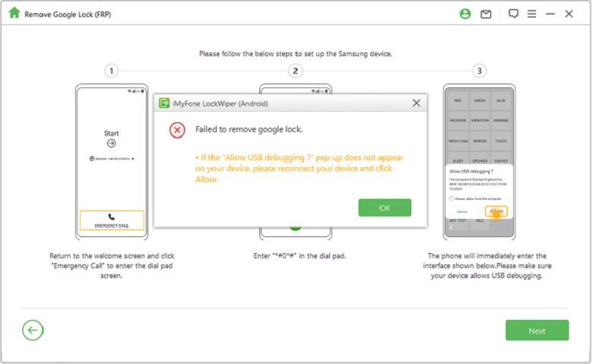Open the mail envelope icon
The height and width of the screenshot is (364, 593).
(x=486, y=14)
